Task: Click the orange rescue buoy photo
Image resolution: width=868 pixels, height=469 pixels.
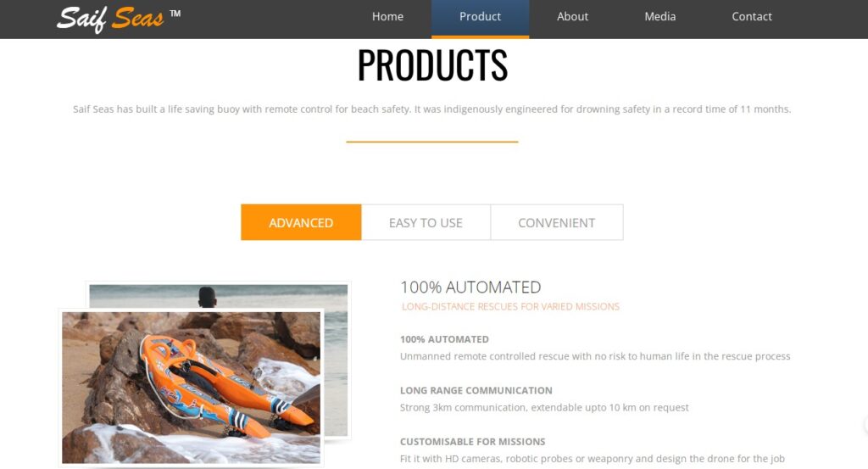Action: (x=191, y=388)
